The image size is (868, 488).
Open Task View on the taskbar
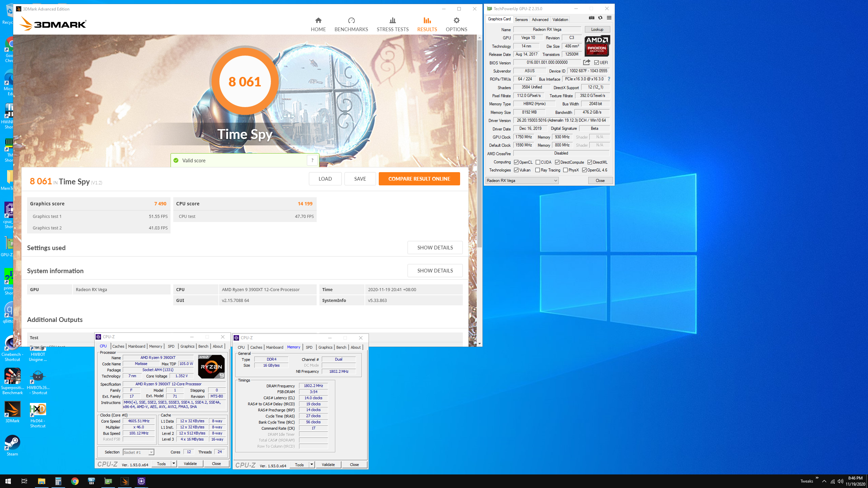24,481
